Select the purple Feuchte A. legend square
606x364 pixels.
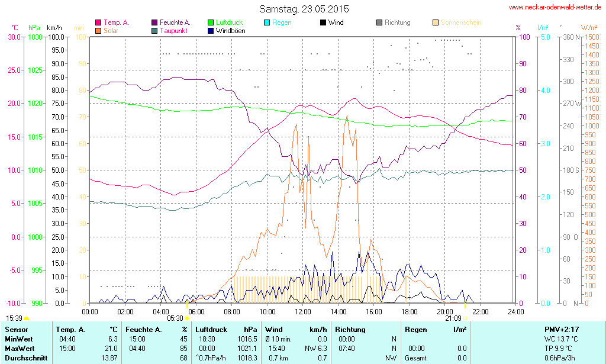[x=154, y=22]
